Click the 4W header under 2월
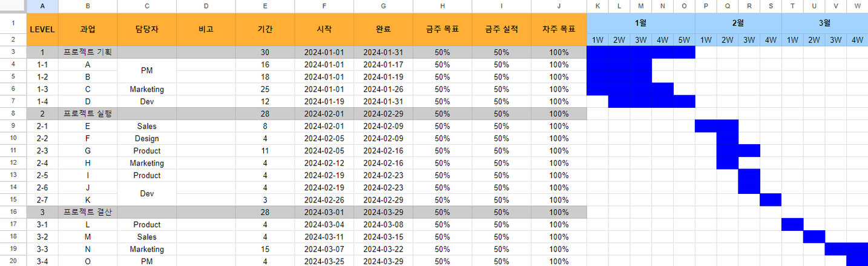 (771, 40)
